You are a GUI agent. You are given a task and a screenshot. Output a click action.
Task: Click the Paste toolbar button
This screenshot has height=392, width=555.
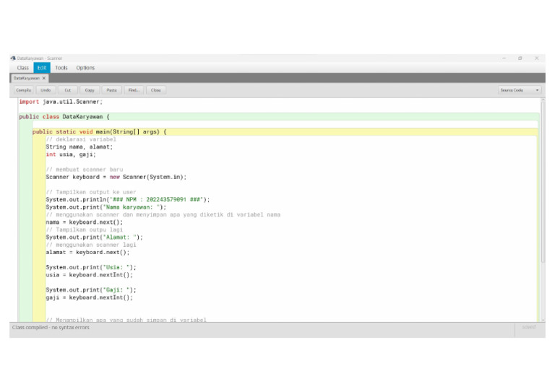point(111,90)
